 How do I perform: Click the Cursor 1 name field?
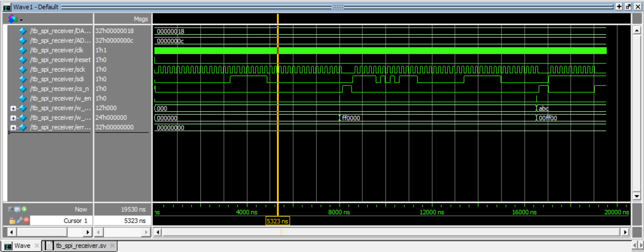pos(61,221)
